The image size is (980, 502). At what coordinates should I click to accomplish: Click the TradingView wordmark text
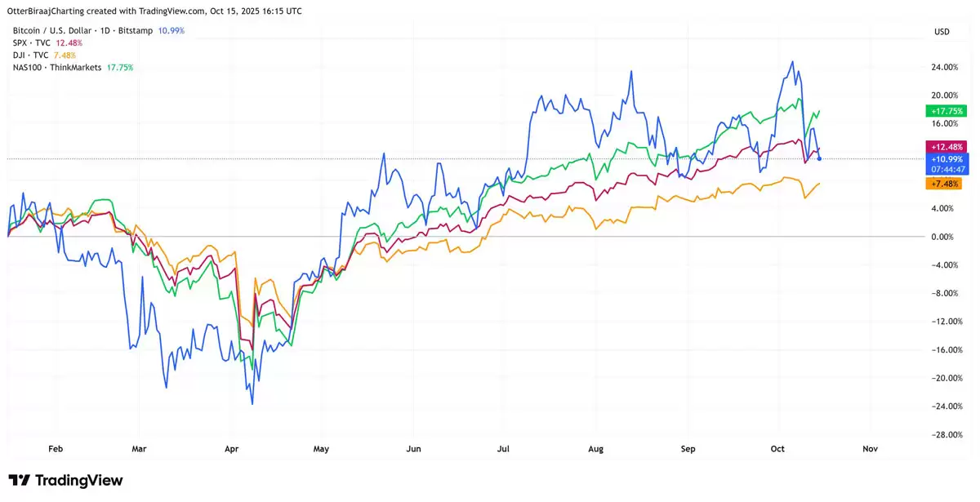79,481
